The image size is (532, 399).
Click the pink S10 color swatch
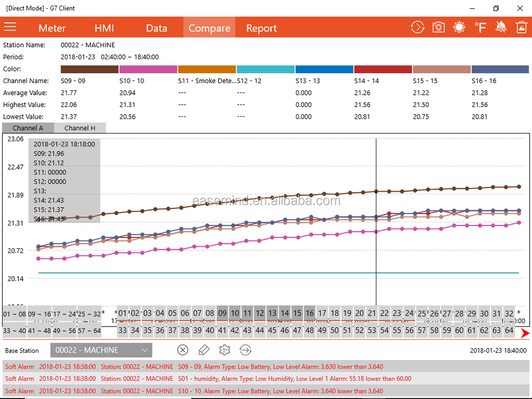point(148,69)
